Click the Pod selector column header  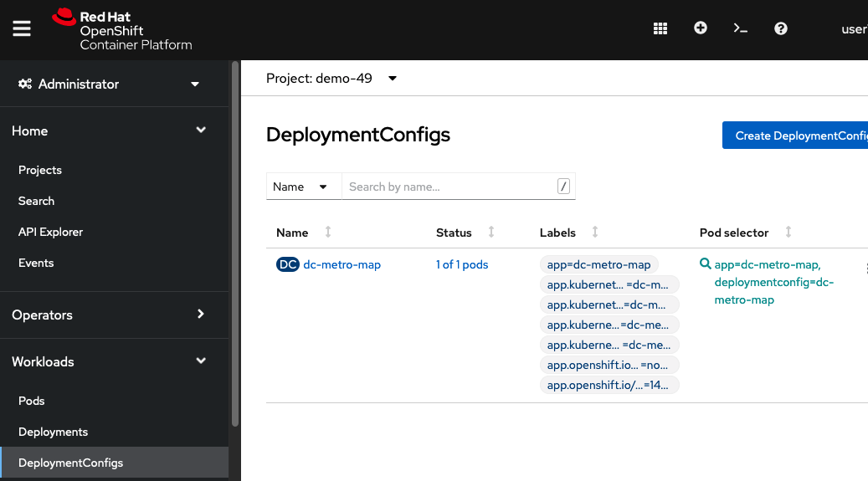coord(734,233)
